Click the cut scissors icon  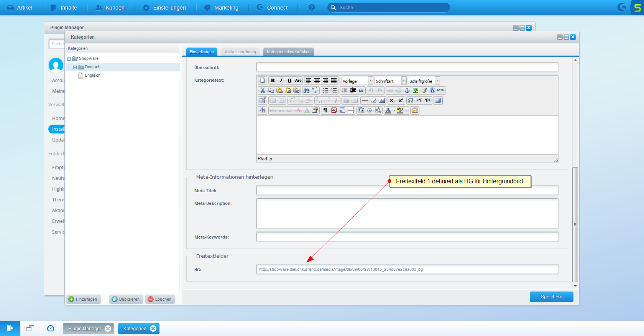click(x=263, y=91)
